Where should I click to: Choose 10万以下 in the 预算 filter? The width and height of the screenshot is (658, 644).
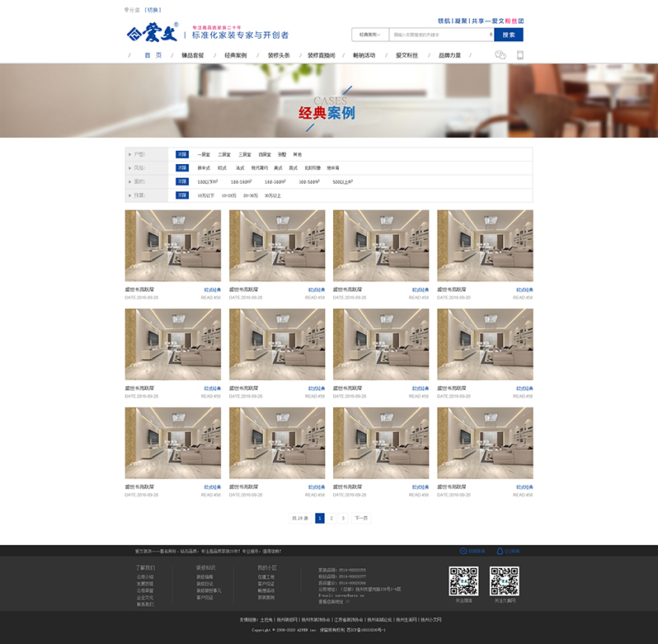click(x=205, y=195)
